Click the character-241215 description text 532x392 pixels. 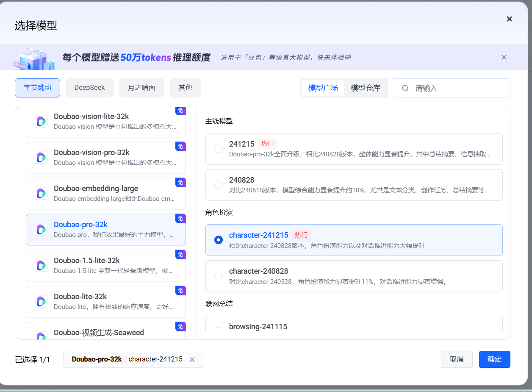click(327, 246)
